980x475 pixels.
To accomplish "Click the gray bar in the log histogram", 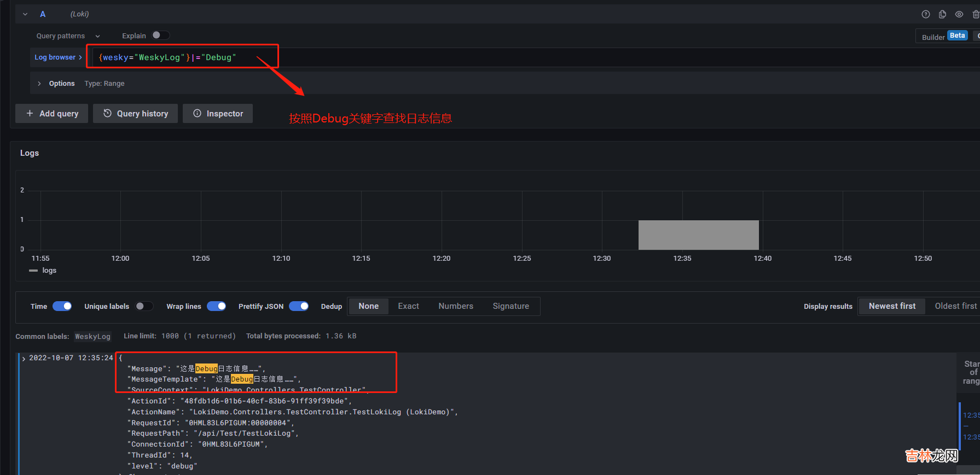I will point(698,235).
